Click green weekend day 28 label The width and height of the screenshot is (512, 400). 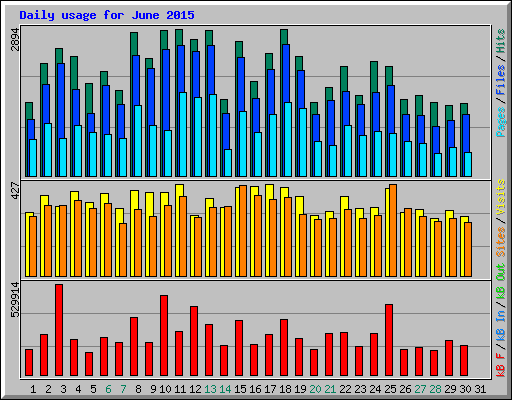tap(435, 389)
